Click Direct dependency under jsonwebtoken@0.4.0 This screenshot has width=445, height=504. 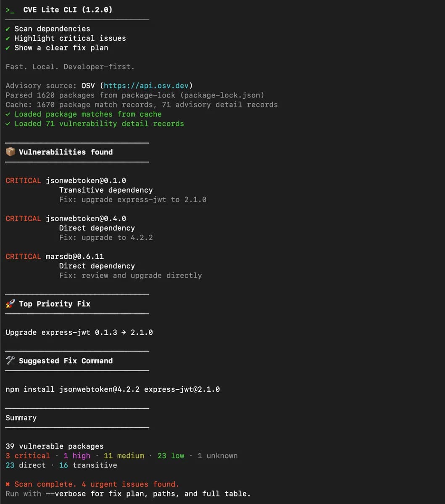pyautogui.click(x=97, y=228)
